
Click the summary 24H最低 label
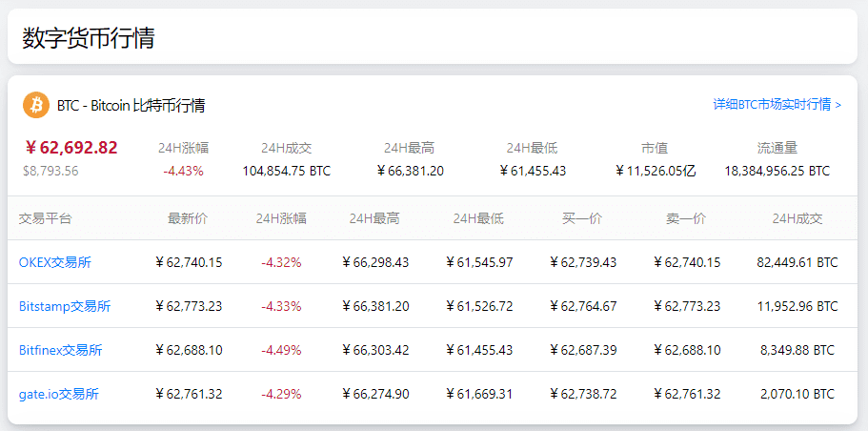[532, 148]
